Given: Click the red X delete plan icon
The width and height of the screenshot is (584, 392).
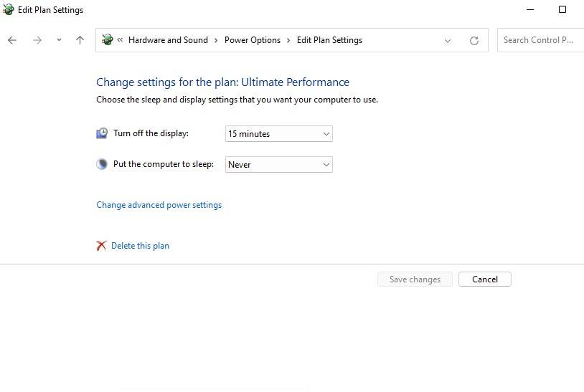Looking at the screenshot, I should click(x=101, y=246).
